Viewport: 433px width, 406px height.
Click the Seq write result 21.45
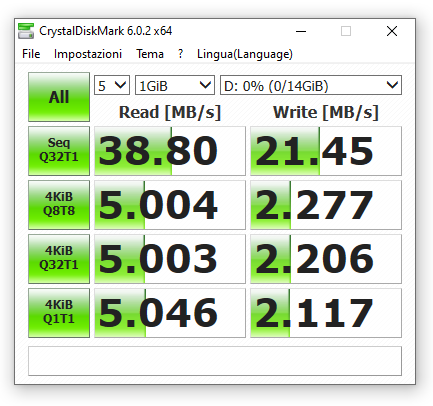(326, 151)
